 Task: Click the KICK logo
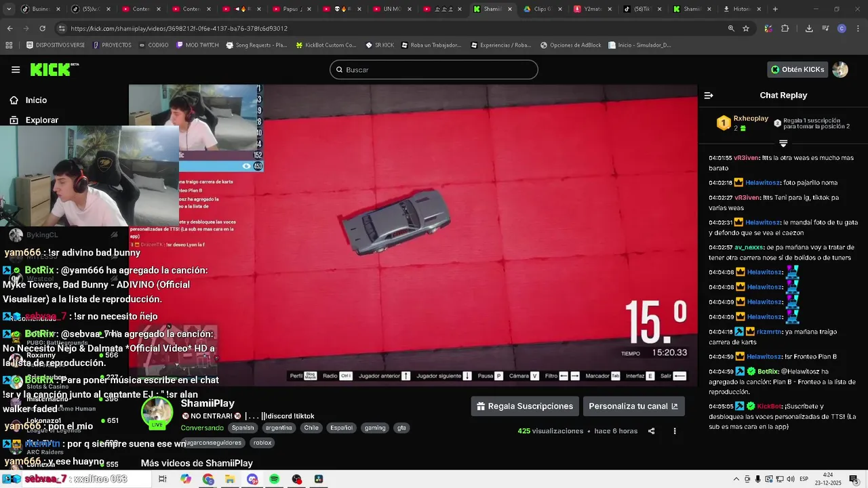[x=54, y=69]
